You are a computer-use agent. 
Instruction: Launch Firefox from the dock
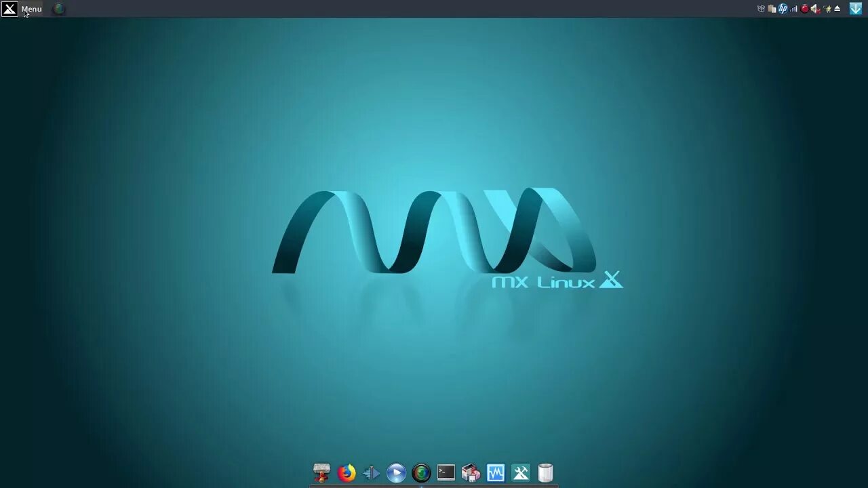click(347, 472)
